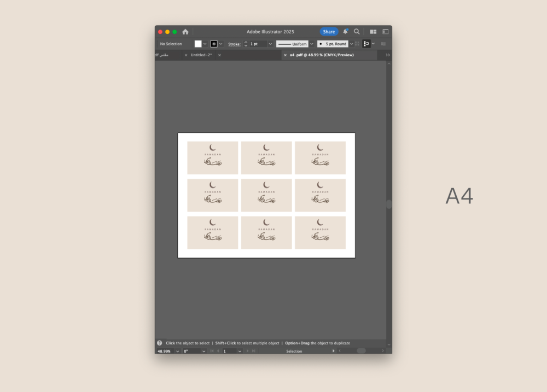The width and height of the screenshot is (547, 392).
Task: Select the fill color swatch
Action: pos(198,44)
